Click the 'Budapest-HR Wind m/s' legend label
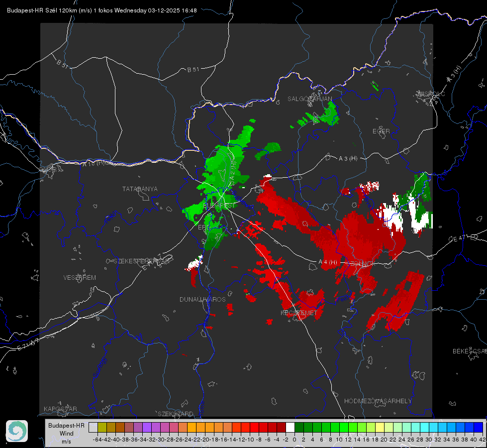 coord(66,433)
